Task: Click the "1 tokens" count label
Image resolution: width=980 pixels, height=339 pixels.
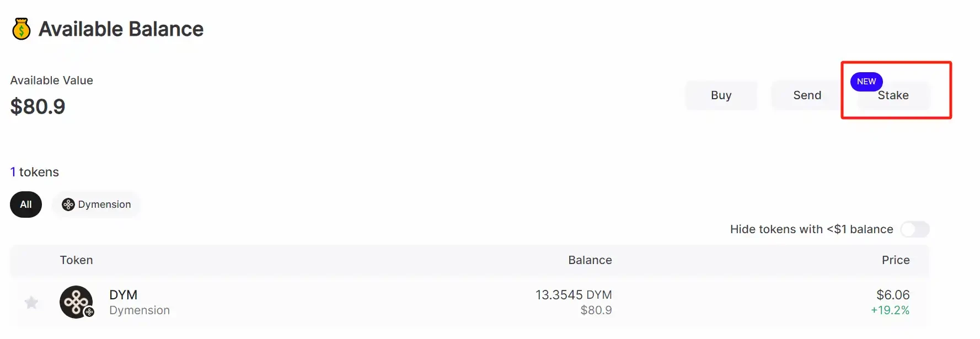Action: tap(35, 172)
